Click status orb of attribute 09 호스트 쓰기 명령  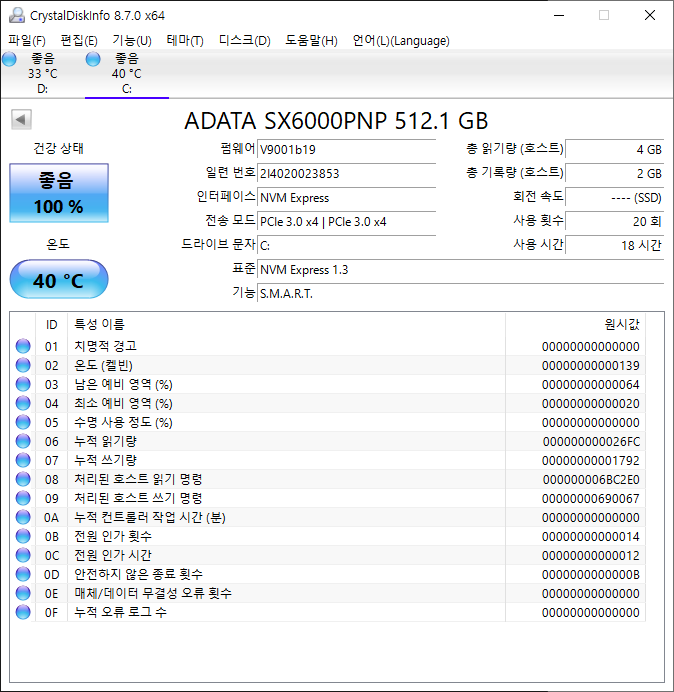click(x=23, y=498)
